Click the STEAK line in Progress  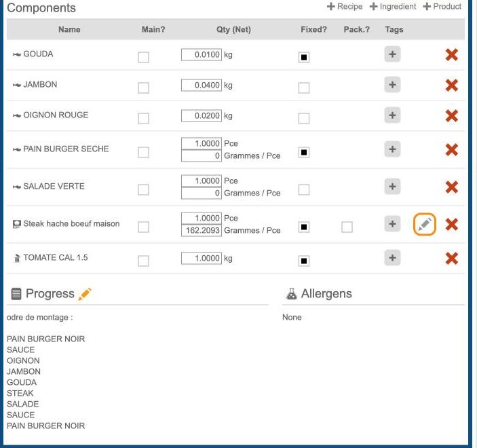[x=20, y=393]
